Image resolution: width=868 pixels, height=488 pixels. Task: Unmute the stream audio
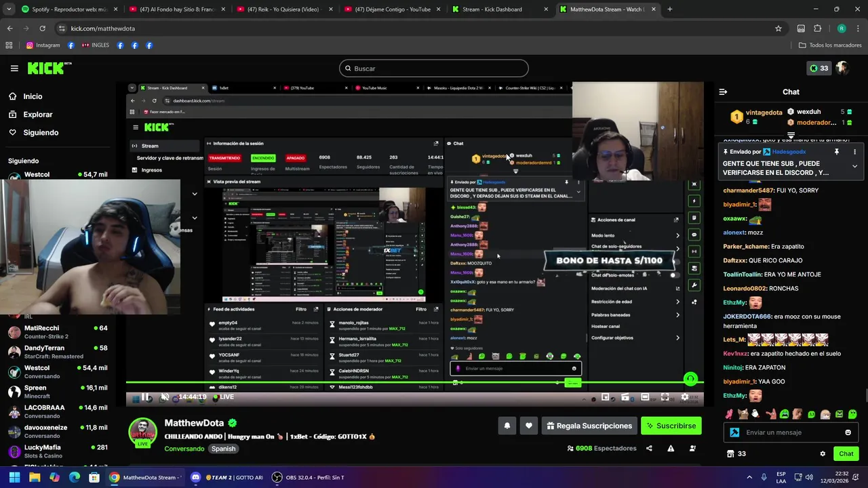click(165, 397)
